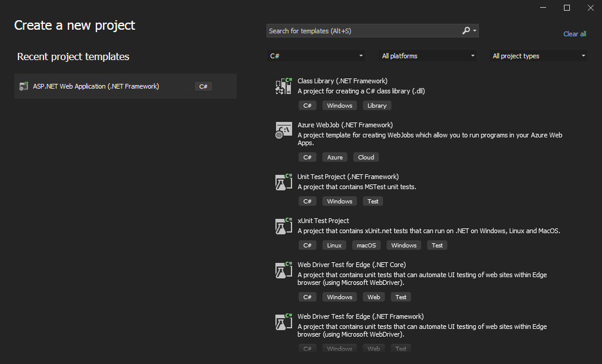Click Windows tag under xUnit Test Project
This screenshot has width=602, height=364.
(404, 246)
